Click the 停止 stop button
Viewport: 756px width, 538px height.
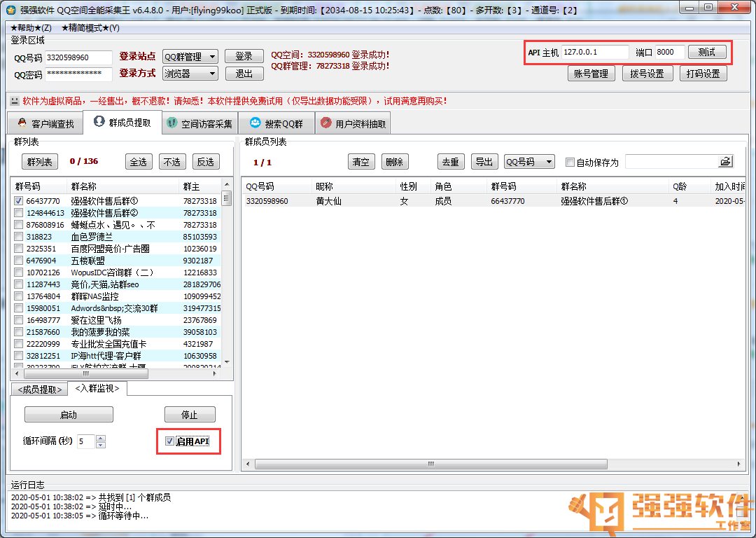(x=190, y=415)
